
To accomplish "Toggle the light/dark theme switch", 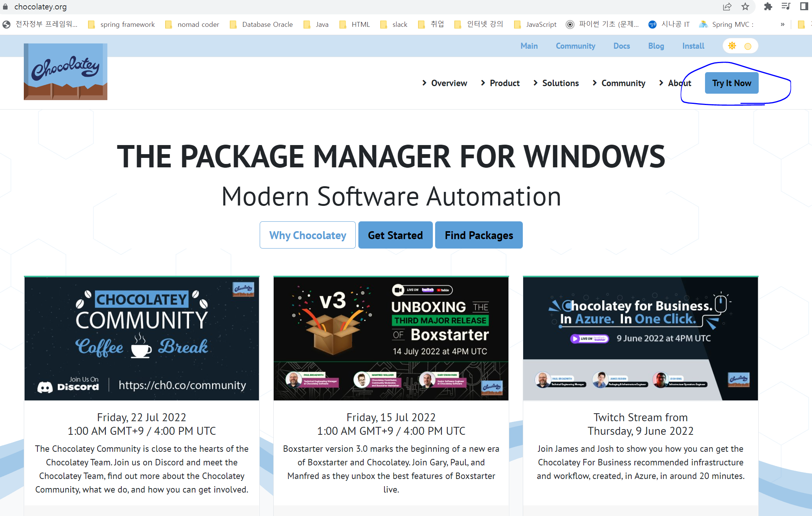I will coord(740,46).
